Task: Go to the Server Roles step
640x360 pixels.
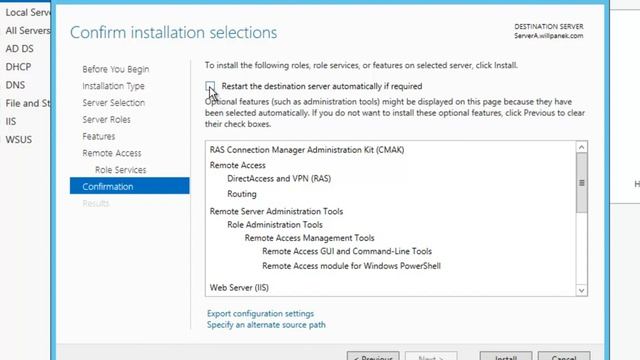Action: coord(107,120)
